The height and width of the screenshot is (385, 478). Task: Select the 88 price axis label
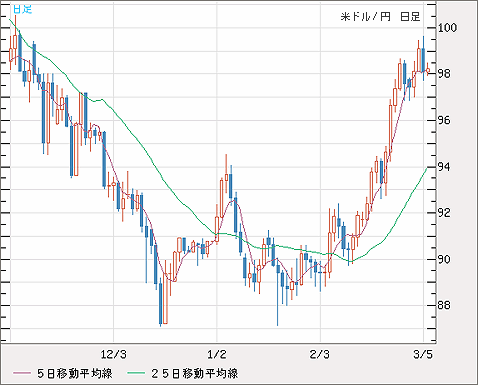pos(444,305)
